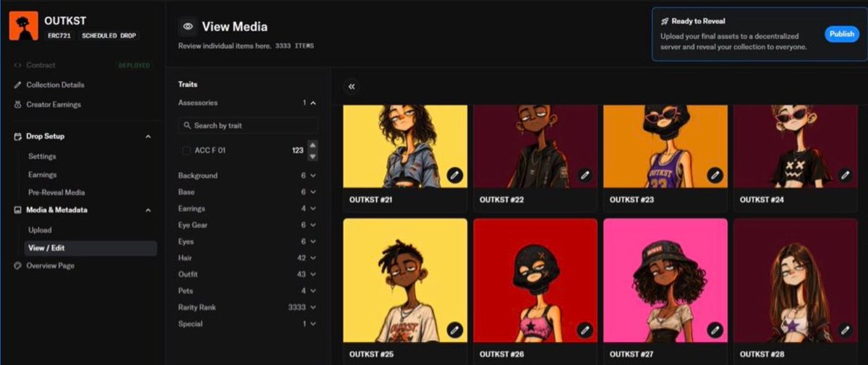Expand the Earrings trait group
The image size is (868, 365).
312,208
